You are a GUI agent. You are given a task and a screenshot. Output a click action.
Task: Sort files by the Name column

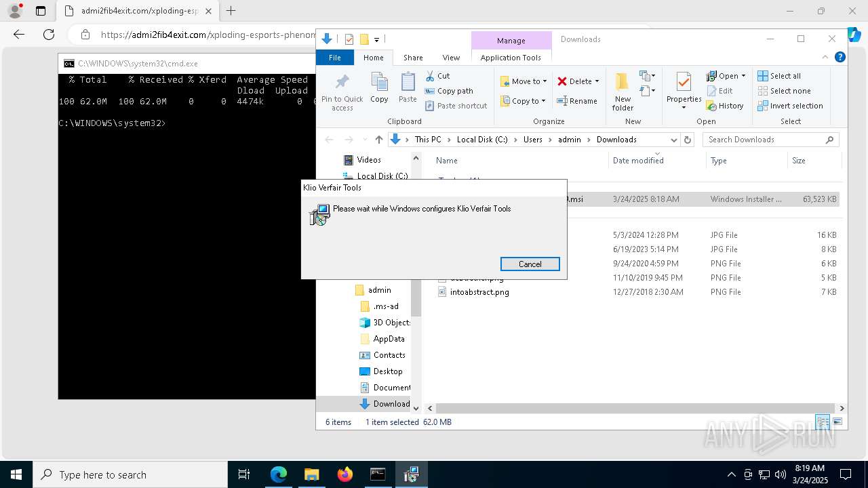[520, 161]
